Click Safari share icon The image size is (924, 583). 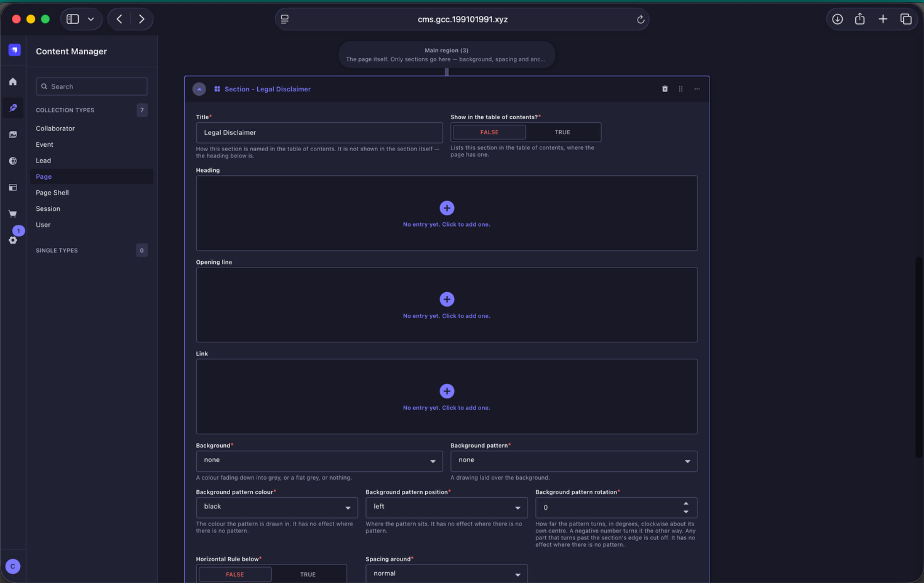860,19
